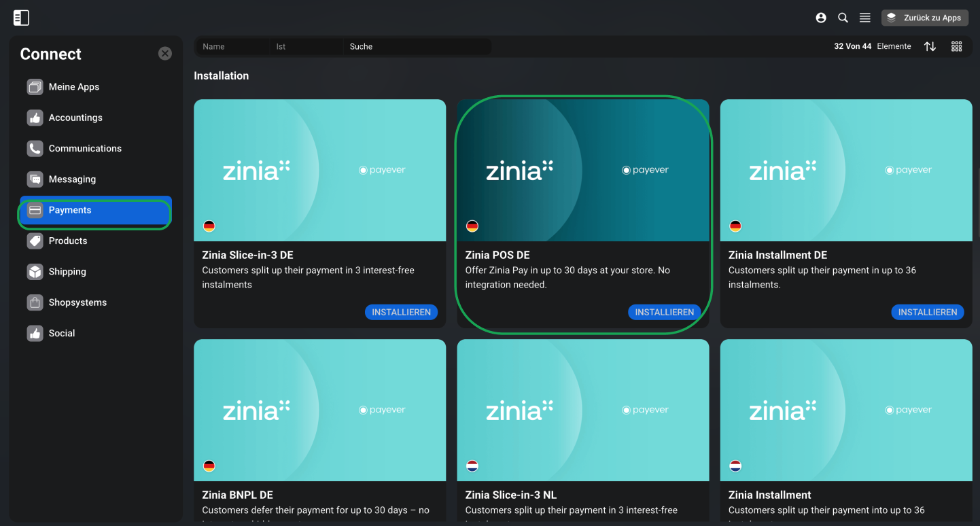Click the 32 Von 44 Elemente counter
This screenshot has width=980, height=526.
[873, 46]
